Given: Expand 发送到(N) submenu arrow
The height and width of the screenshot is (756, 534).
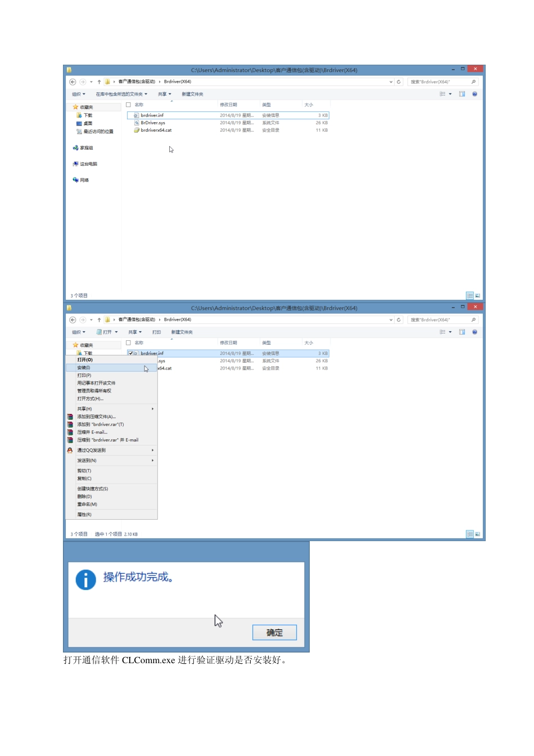Looking at the screenshot, I should pyautogui.click(x=153, y=460).
